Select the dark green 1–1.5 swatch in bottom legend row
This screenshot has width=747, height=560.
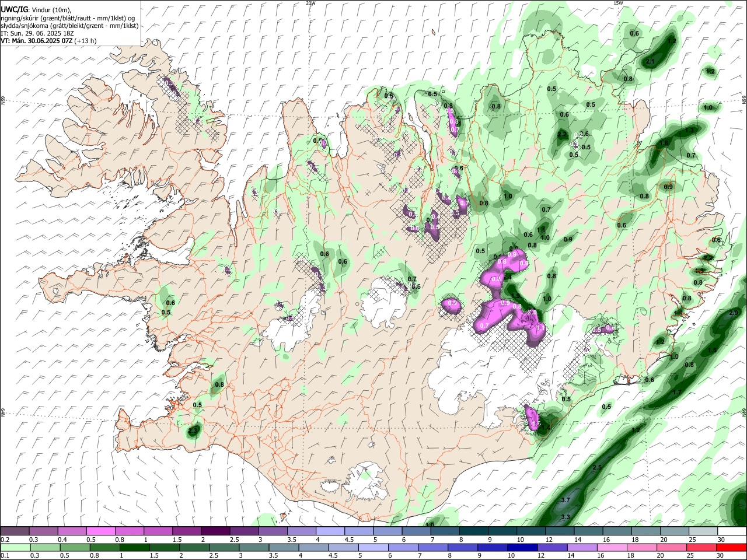point(135,547)
